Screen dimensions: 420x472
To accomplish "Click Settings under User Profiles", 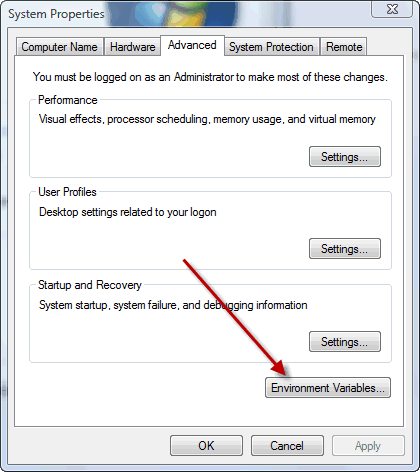I will pos(345,248).
